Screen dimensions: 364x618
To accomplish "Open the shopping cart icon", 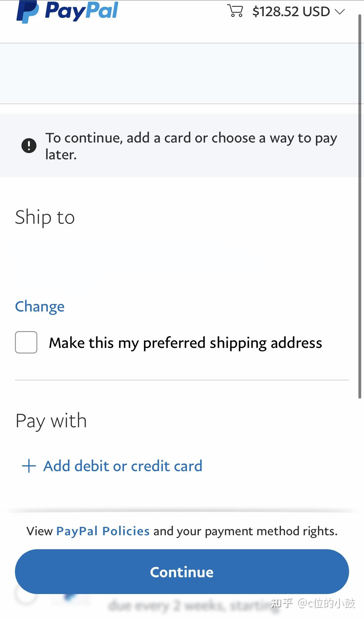I will pos(235,11).
